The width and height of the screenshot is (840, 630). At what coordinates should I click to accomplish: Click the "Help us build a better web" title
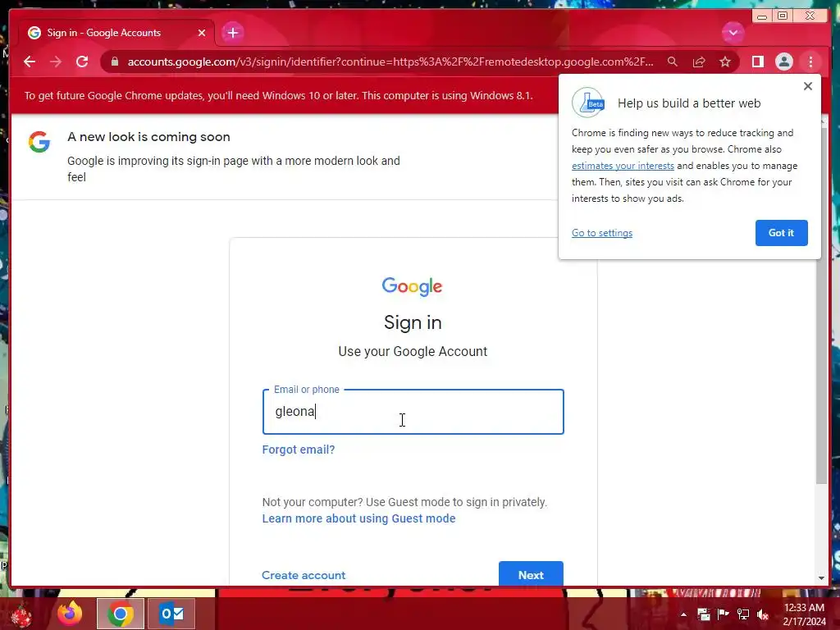[x=689, y=103]
